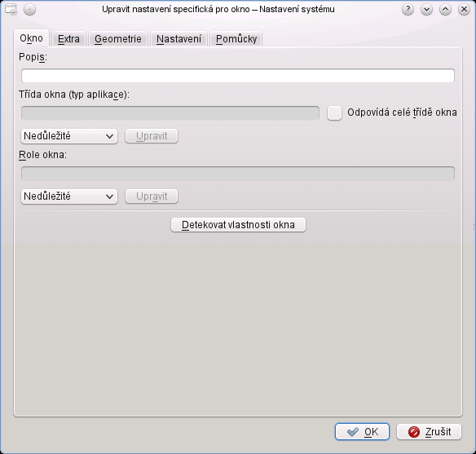The image size is (476, 454).
Task: Open the Nedůležité dropdown under Role okna
Action: click(x=69, y=196)
